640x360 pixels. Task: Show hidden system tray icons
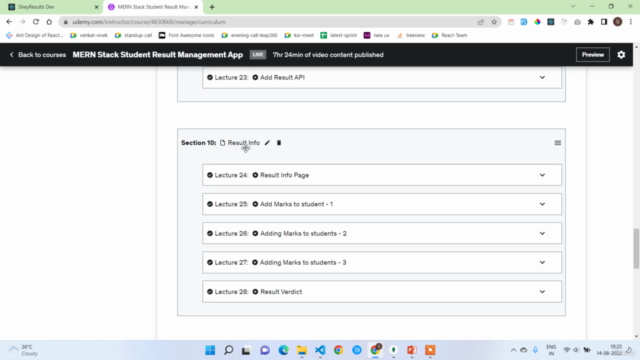513,350
